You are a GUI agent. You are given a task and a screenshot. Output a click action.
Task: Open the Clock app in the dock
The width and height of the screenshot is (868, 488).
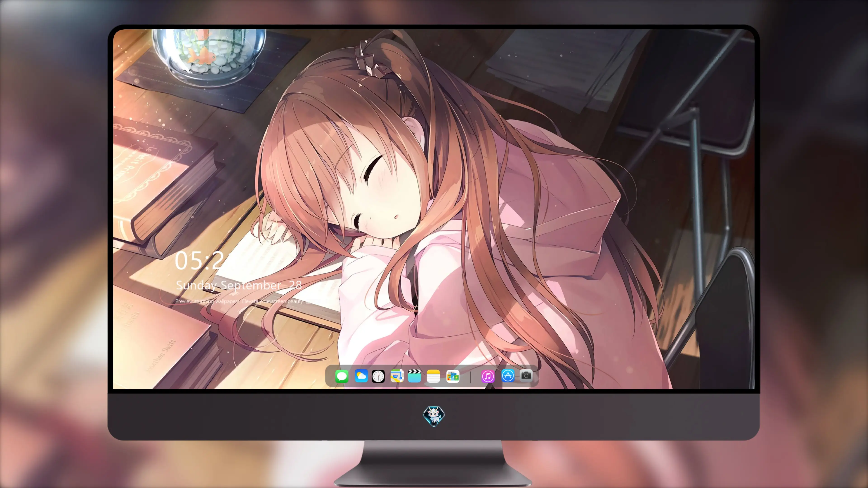click(x=378, y=376)
